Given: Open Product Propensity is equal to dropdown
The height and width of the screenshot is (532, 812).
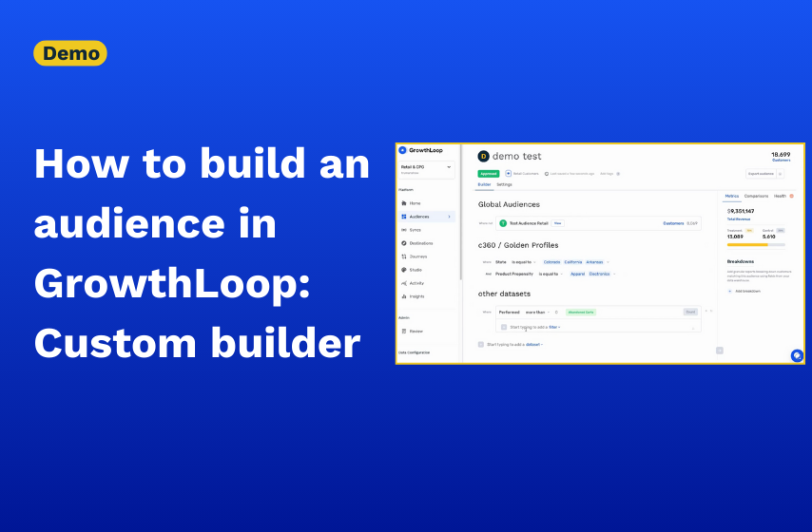Looking at the screenshot, I should pos(551,274).
